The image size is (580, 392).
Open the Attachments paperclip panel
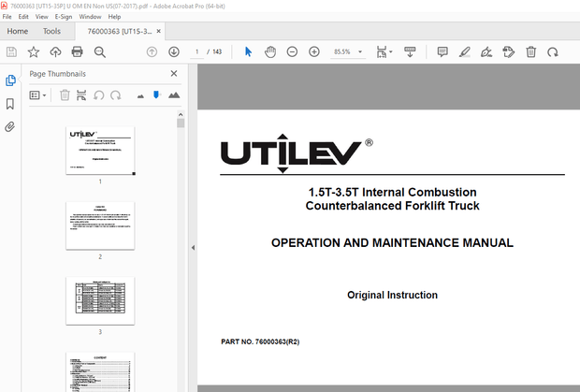[x=10, y=127]
